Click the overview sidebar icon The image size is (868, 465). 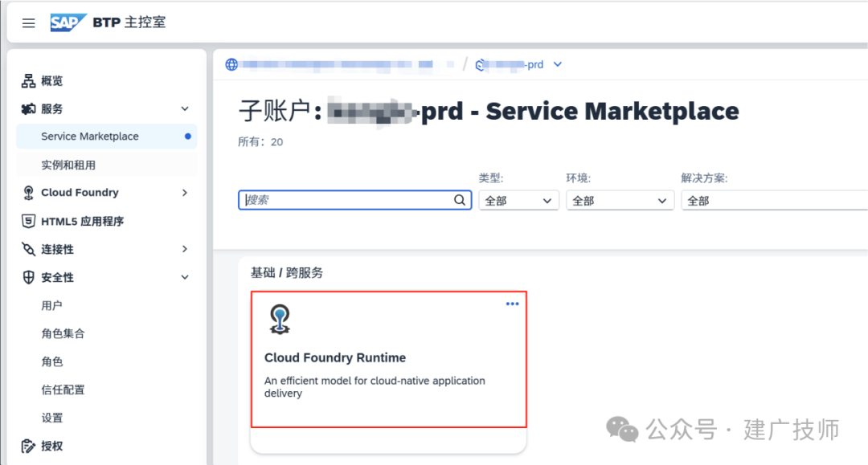tap(28, 81)
